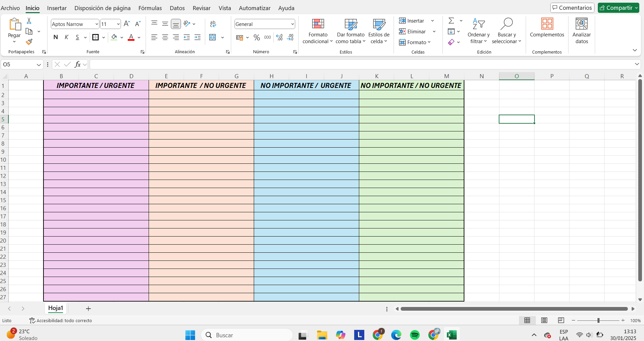The image size is (644, 341).
Task: Click the insert function fx icon
Action: point(78,64)
